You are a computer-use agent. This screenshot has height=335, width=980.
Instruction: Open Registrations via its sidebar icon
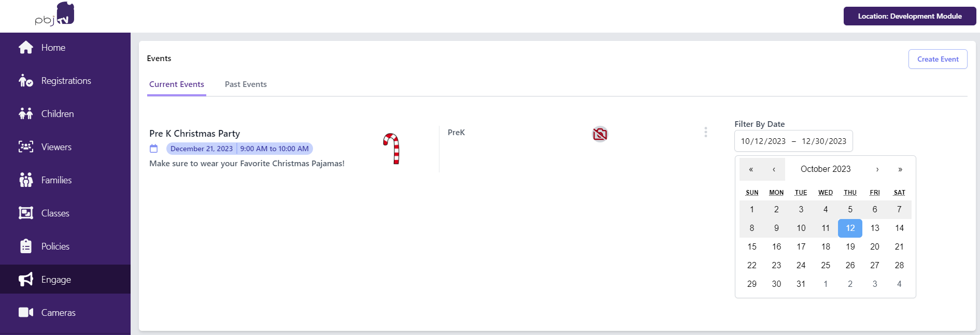[26, 80]
